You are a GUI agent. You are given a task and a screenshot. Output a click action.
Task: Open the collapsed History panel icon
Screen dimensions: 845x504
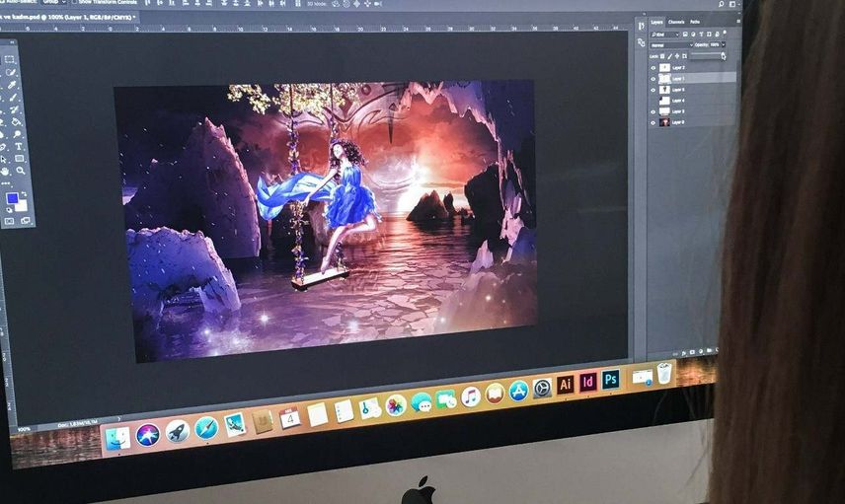(642, 26)
